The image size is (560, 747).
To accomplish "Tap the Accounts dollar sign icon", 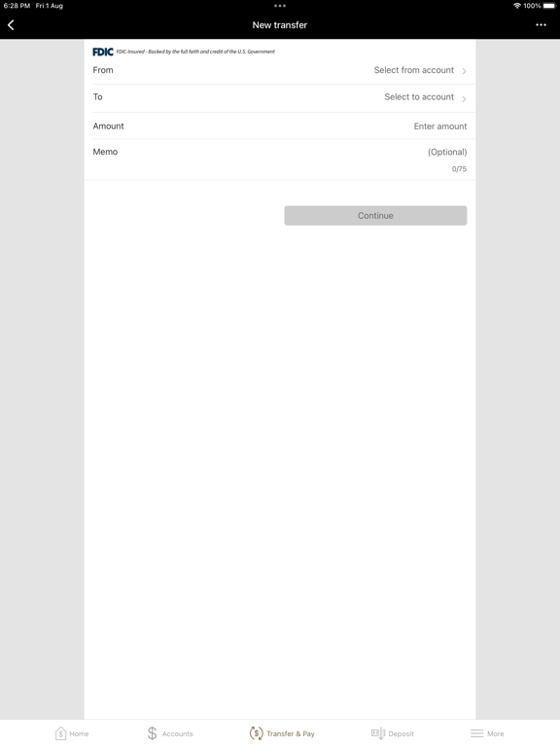I will (x=152, y=733).
